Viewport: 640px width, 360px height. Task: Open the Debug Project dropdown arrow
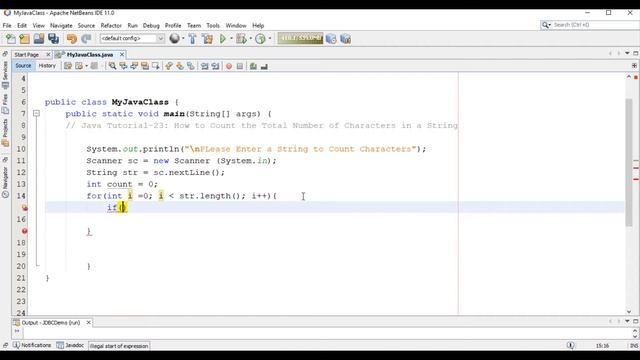coord(250,38)
